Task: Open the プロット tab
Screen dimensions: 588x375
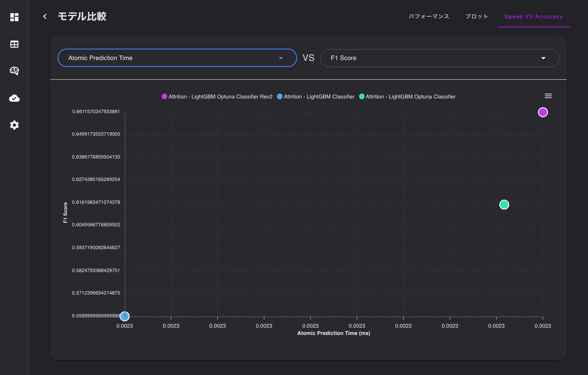Action: coord(476,16)
